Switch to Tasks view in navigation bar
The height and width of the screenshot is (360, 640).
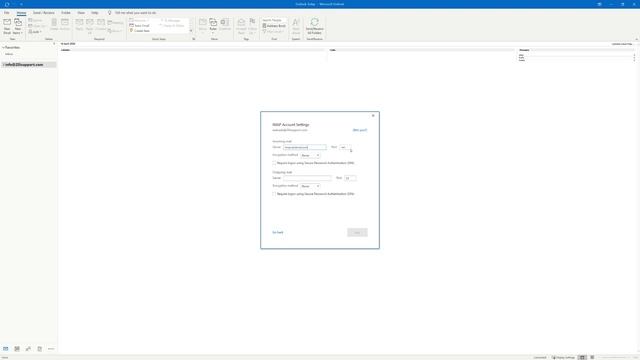point(40,349)
